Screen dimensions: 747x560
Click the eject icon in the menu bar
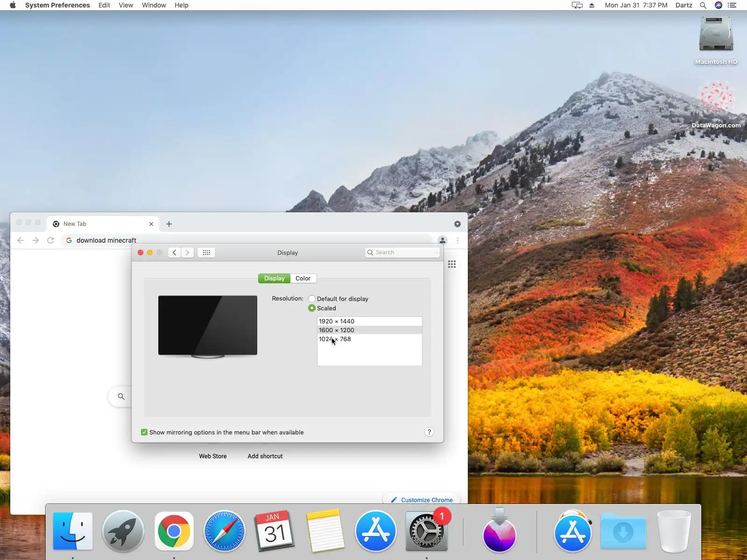(x=592, y=5)
